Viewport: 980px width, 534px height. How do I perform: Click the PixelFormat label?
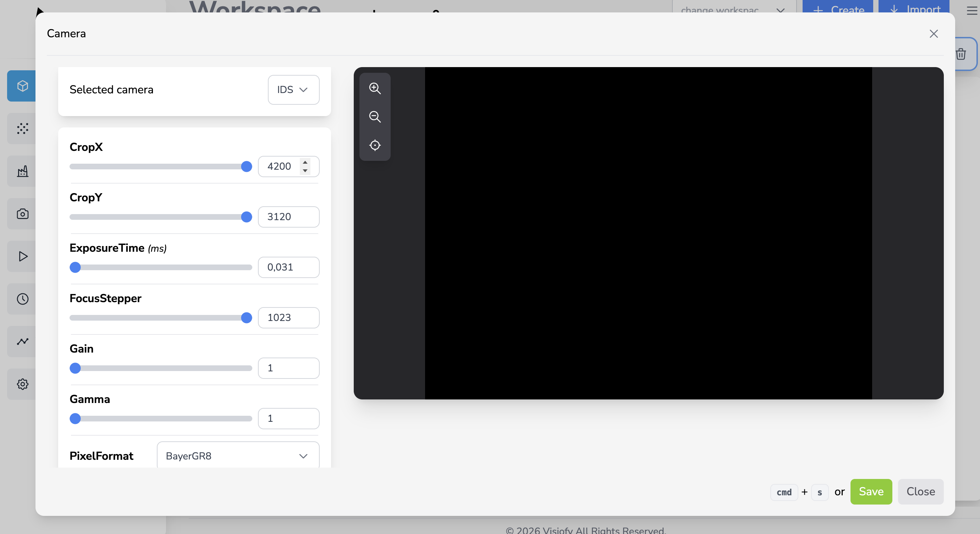coord(101,456)
